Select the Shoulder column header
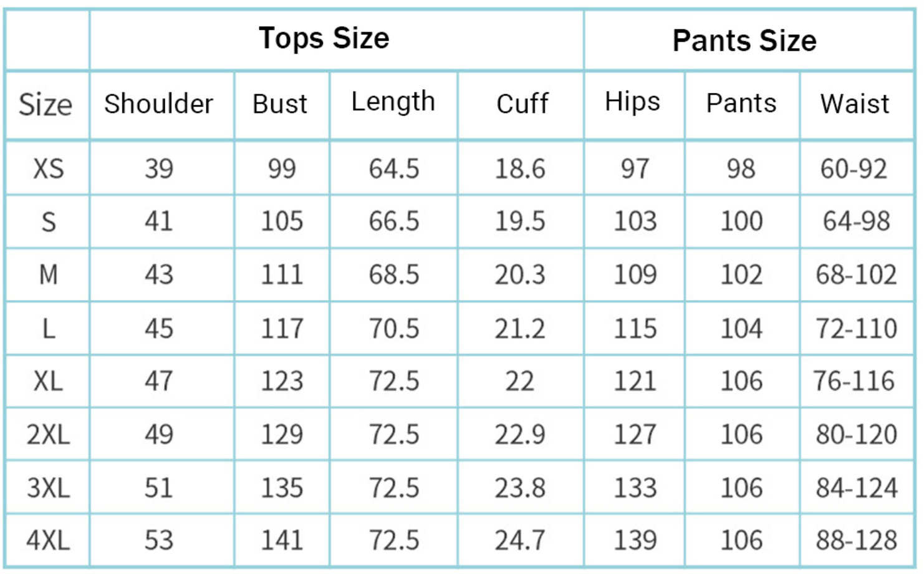924x575 pixels. point(158,104)
